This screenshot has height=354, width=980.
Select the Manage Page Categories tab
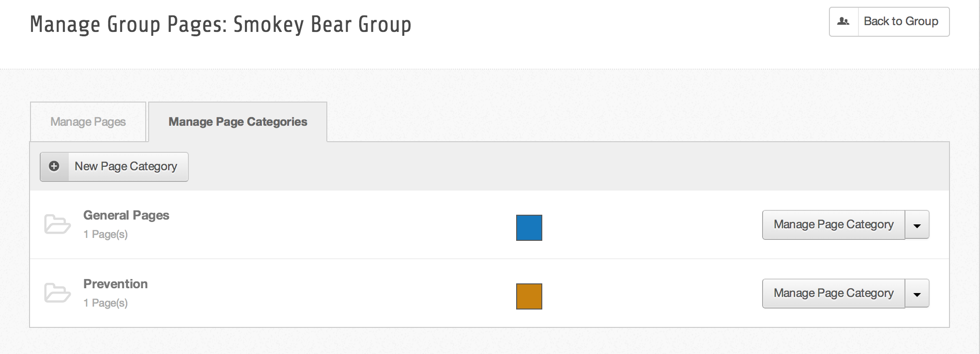pyautogui.click(x=238, y=122)
